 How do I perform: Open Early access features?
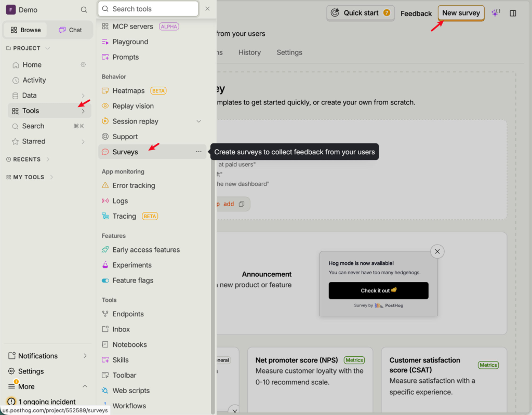tap(146, 250)
